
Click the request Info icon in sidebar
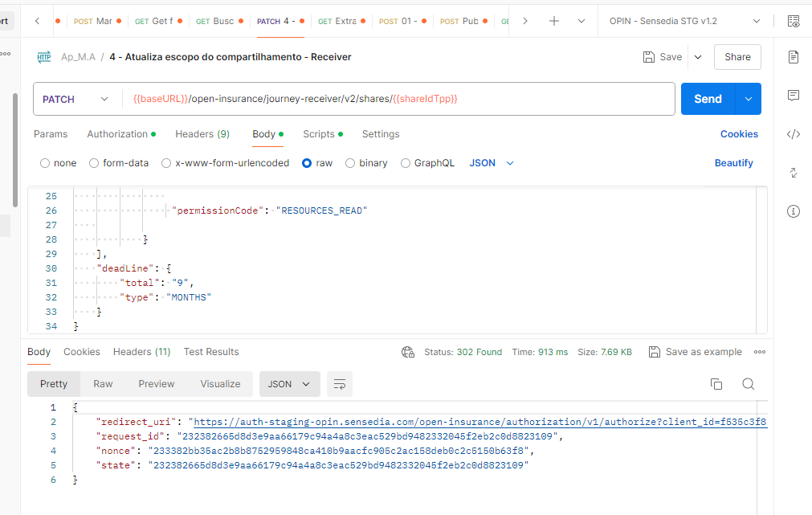tap(794, 211)
